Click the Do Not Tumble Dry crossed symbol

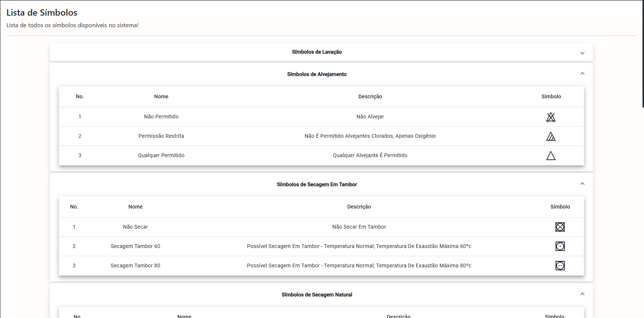pos(560,227)
